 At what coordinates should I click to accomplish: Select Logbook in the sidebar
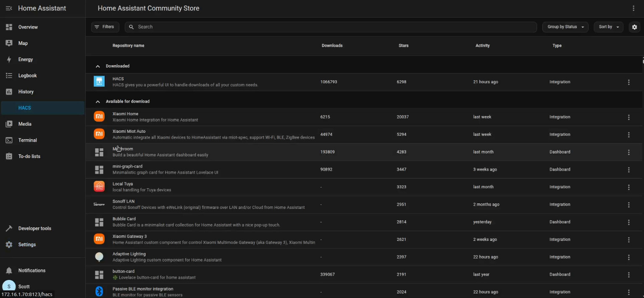click(x=42, y=76)
